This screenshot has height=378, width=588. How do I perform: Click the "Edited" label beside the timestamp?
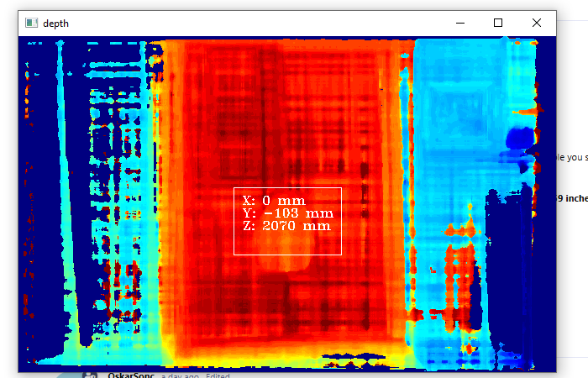click(218, 375)
